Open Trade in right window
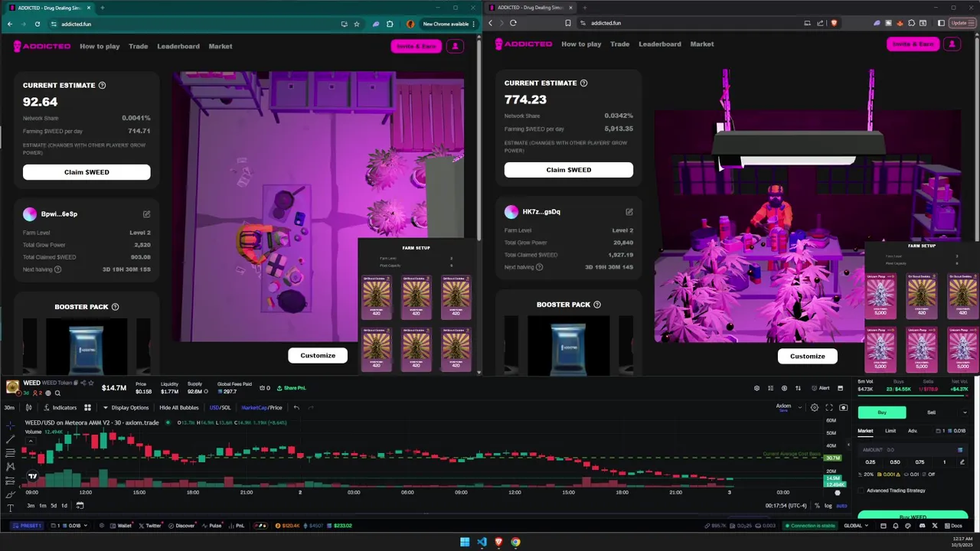Image resolution: width=980 pixels, height=551 pixels. [x=620, y=44]
